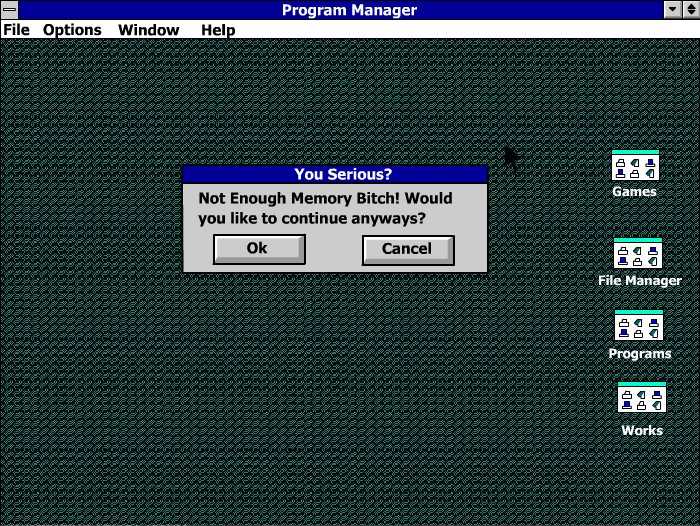Click the "Not Enough Memory" message text
The width and height of the screenshot is (700, 526).
(x=325, y=208)
